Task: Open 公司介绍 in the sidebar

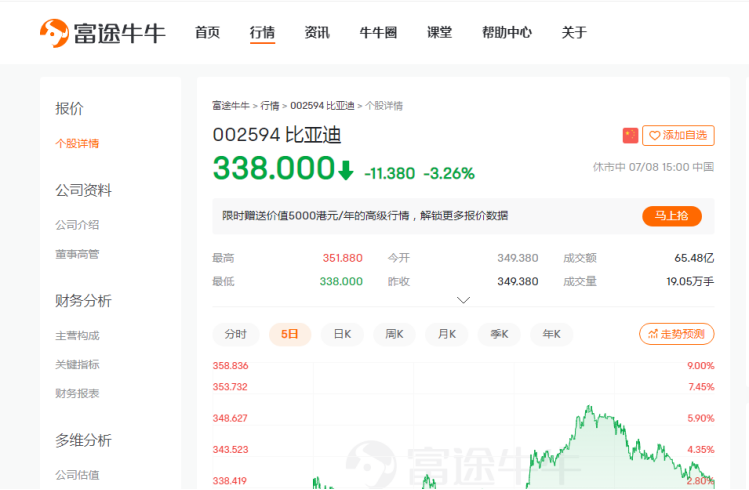Action: pyautogui.click(x=77, y=225)
